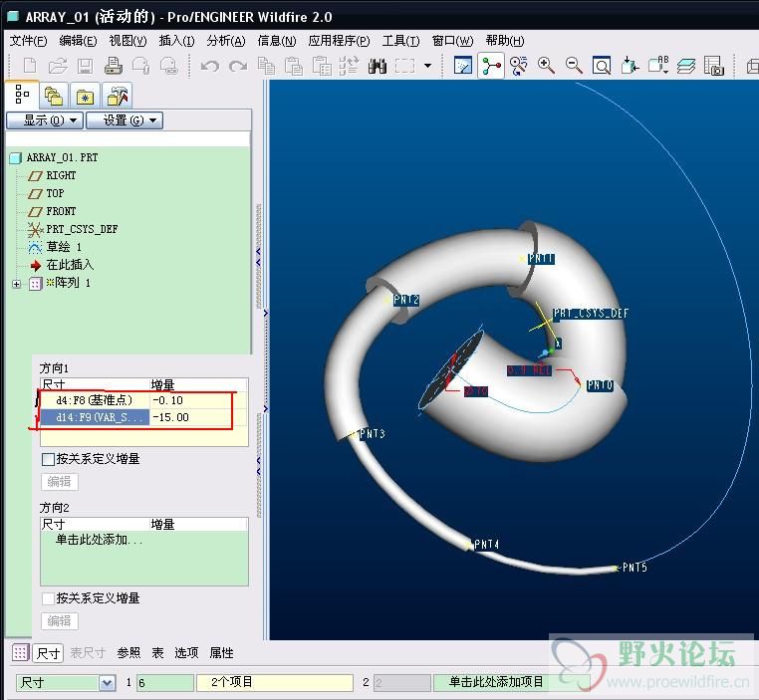Click the Refit zoom icon
This screenshot has height=700, width=759.
pos(602,66)
